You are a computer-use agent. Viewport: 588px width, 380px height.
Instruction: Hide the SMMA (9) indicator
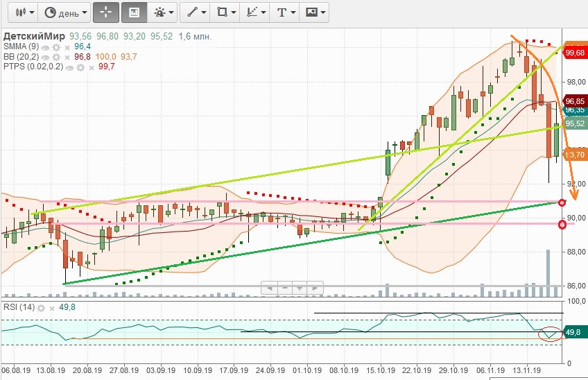[x=45, y=48]
